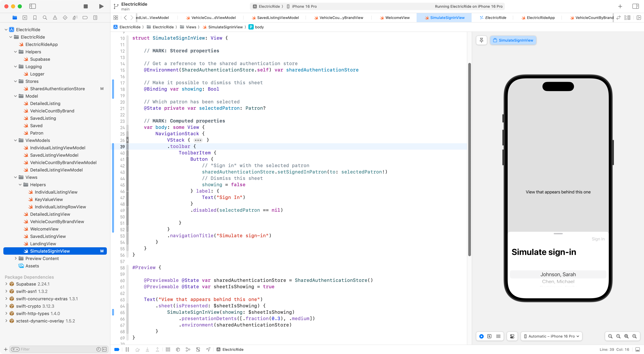The height and width of the screenshot is (354, 644).
Task: Toggle the left navigator sidebar
Action: coord(33,6)
